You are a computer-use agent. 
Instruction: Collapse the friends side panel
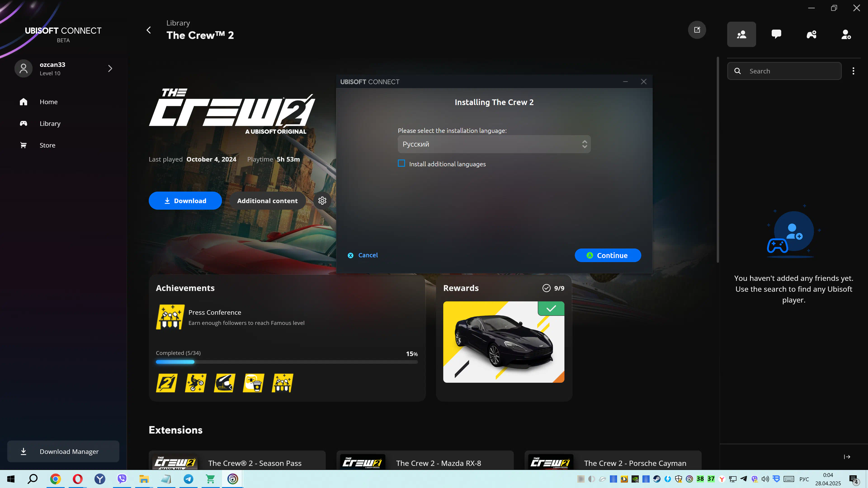(x=847, y=457)
